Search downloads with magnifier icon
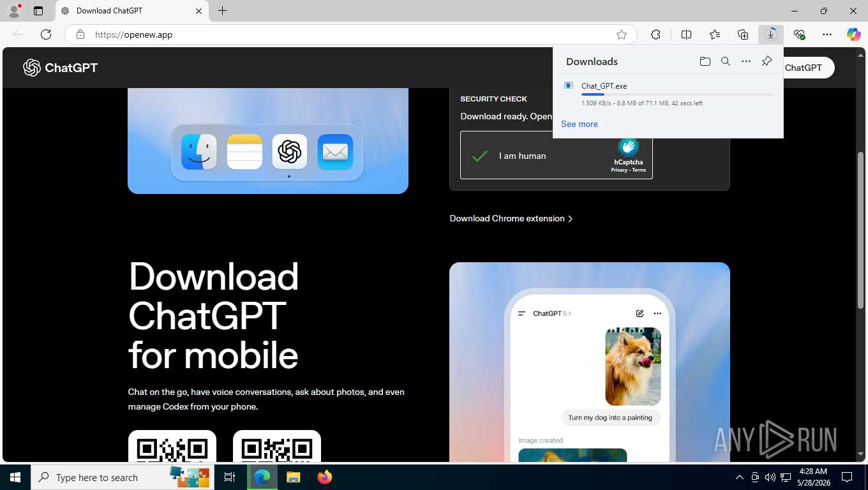The height and width of the screenshot is (490, 868). click(725, 61)
